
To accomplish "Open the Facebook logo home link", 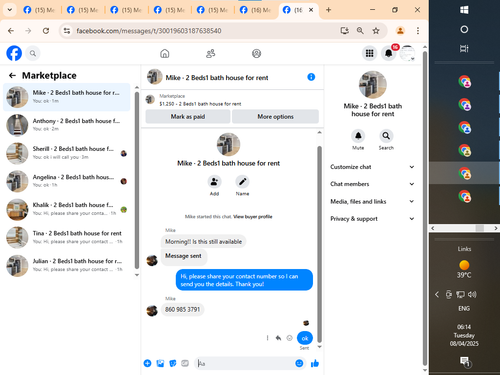I will click(x=14, y=53).
